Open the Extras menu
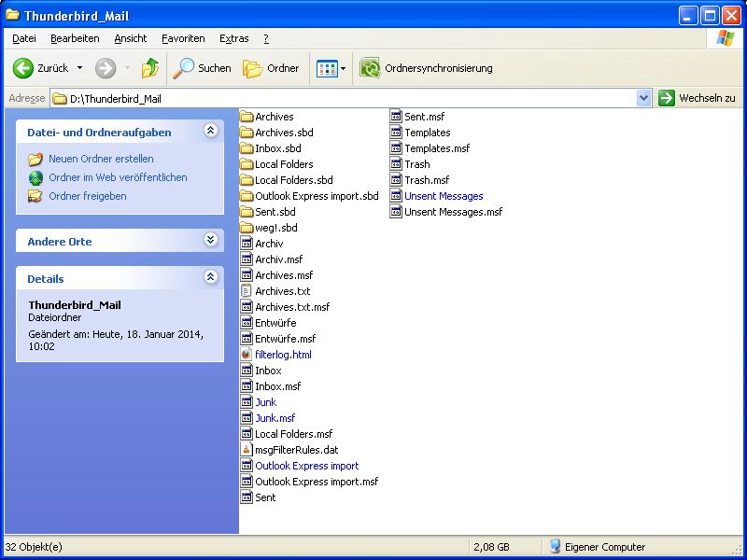 (x=233, y=38)
